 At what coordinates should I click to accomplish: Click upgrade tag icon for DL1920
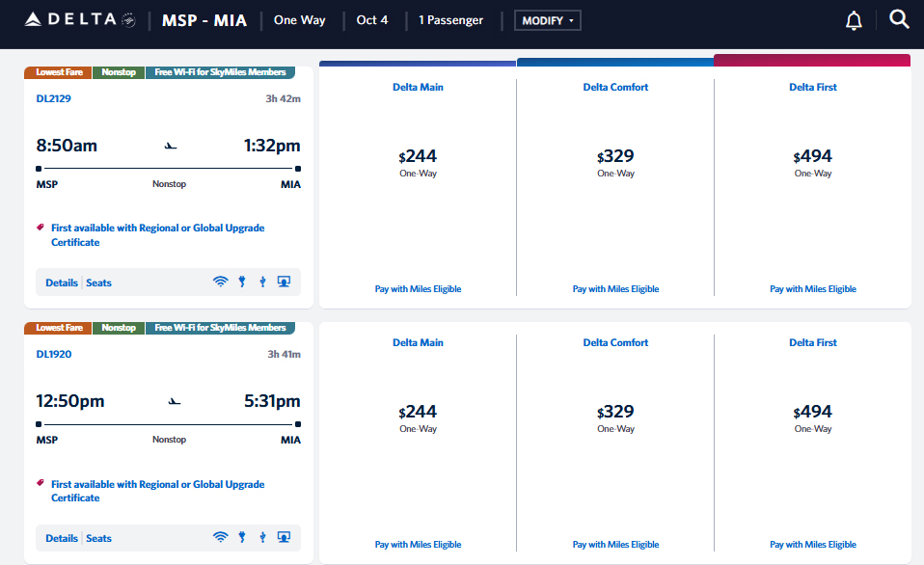(41, 483)
